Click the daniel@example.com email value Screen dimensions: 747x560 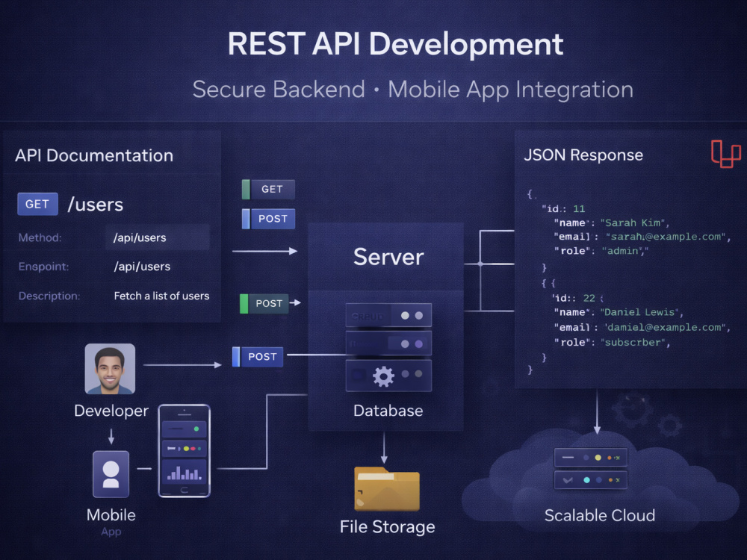[665, 327]
